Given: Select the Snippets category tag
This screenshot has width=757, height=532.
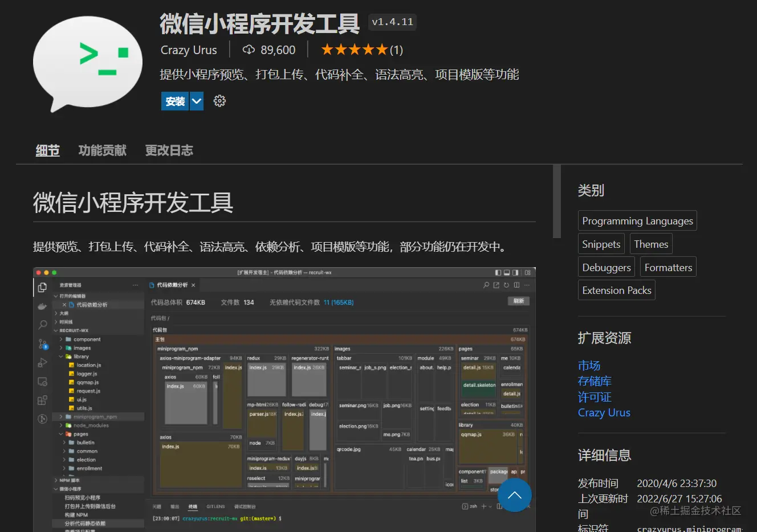Looking at the screenshot, I should [601, 244].
